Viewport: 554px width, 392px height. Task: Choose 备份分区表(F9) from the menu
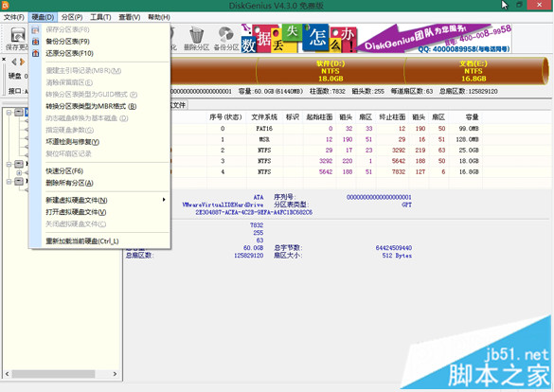pos(98,42)
